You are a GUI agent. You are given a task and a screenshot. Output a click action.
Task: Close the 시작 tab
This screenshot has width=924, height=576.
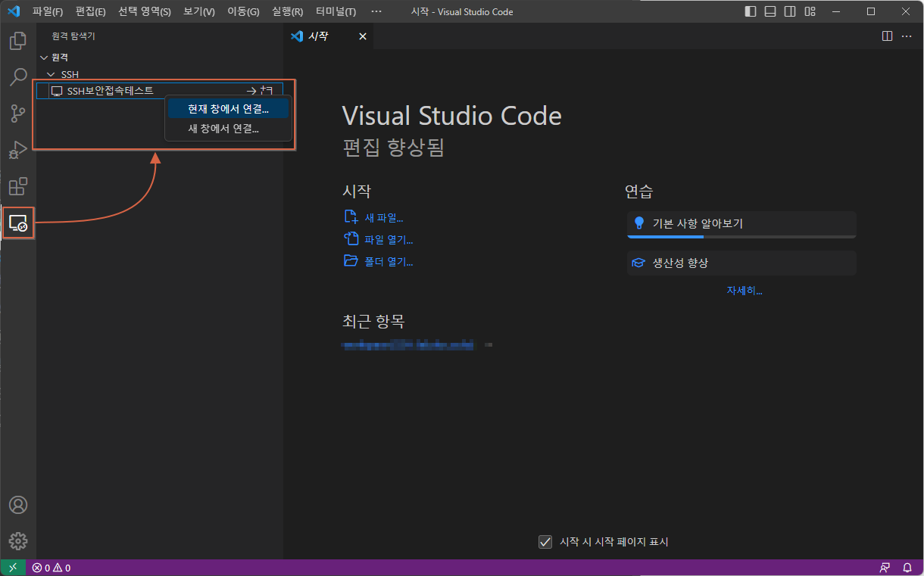point(363,36)
